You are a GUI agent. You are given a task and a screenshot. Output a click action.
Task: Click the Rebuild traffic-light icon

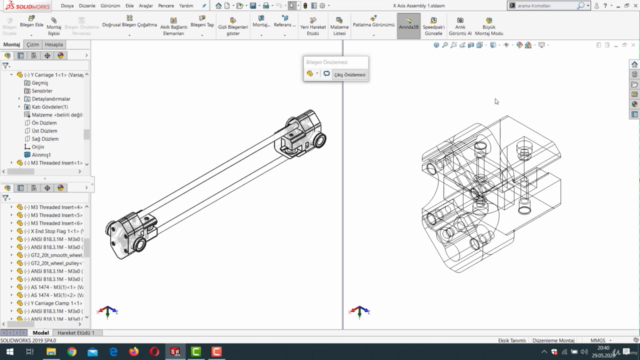(305, 6)
